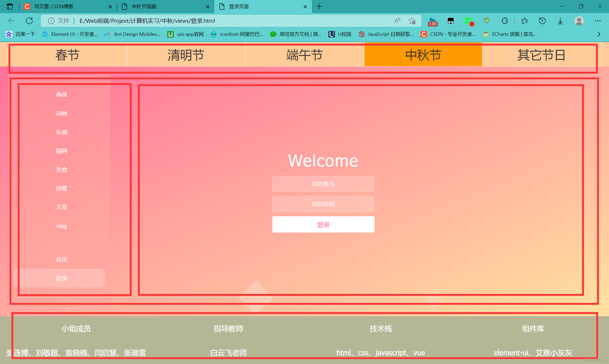
Task: Open 典故 in the sidebar
Action: [x=61, y=95]
